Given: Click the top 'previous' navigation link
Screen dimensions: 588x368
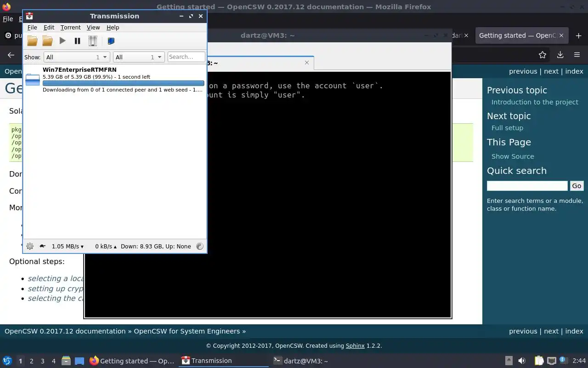Looking at the screenshot, I should click(x=523, y=71).
